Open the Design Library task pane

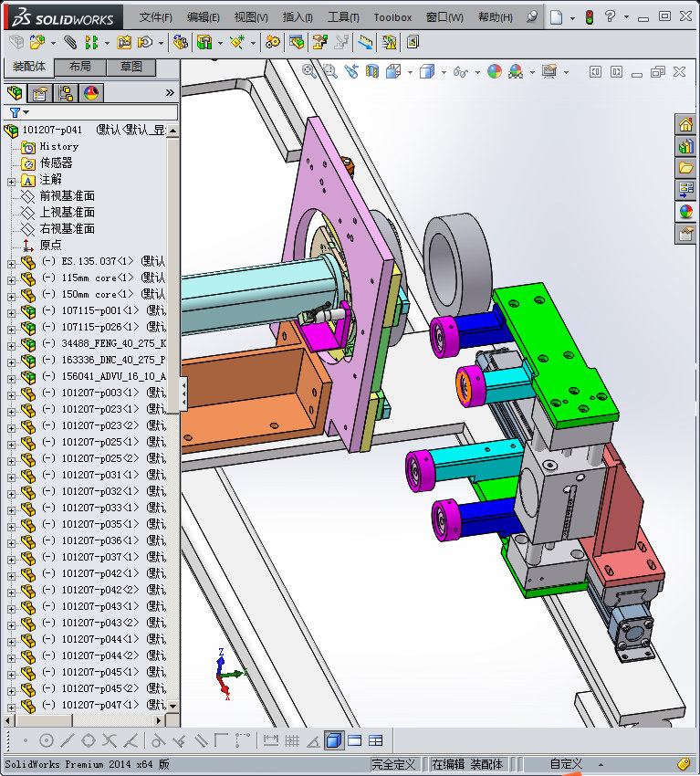pos(685,146)
